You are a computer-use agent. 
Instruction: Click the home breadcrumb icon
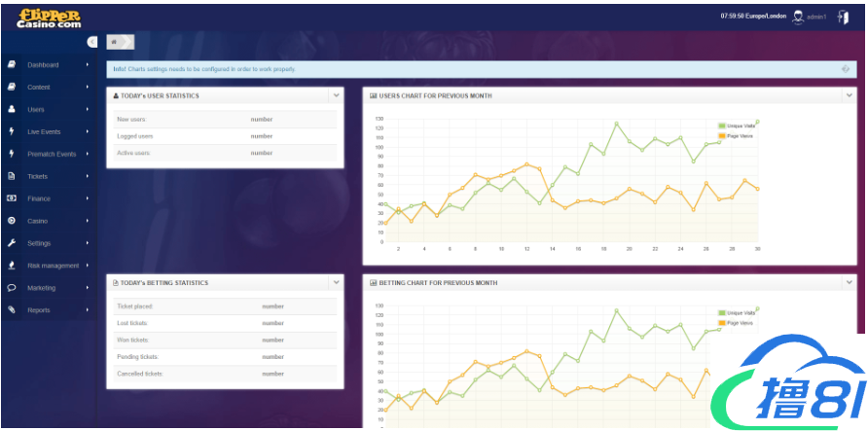tap(115, 42)
